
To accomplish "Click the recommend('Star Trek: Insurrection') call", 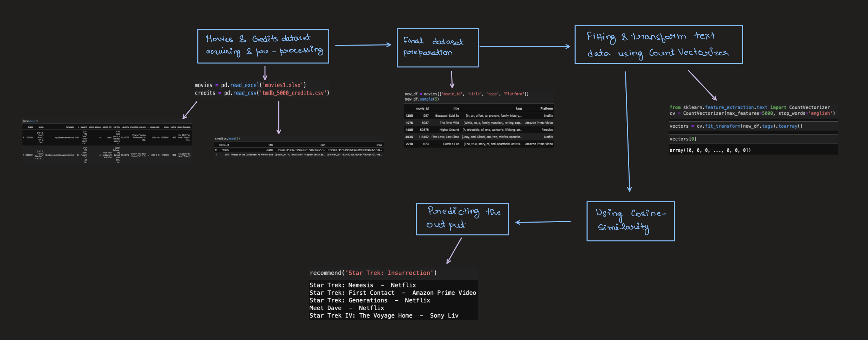I will tap(373, 273).
